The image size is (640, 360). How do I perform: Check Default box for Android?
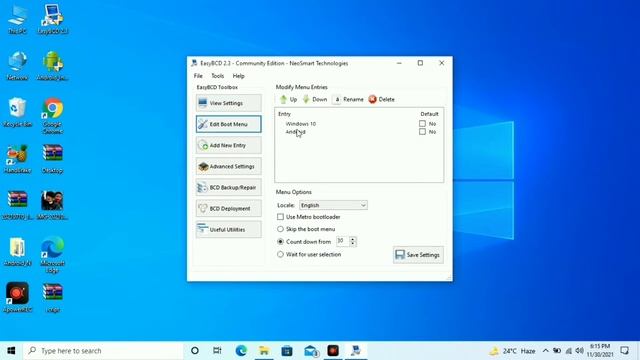(x=422, y=132)
